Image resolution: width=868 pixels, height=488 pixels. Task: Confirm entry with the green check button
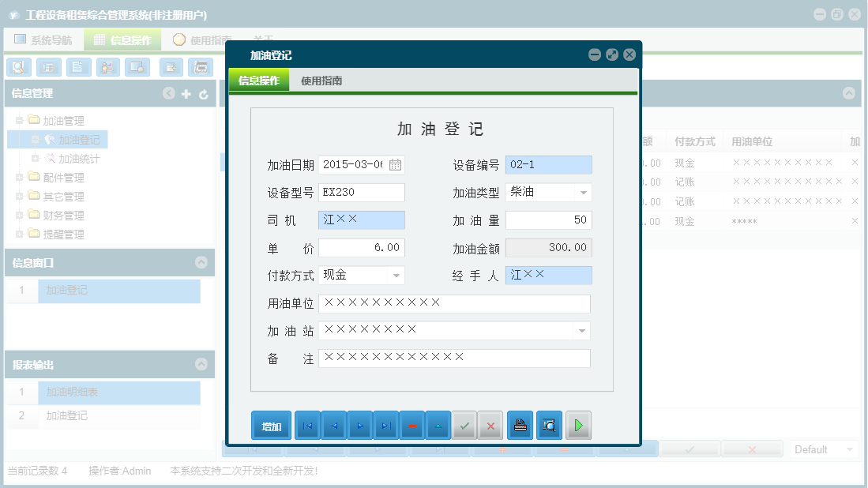(x=464, y=425)
